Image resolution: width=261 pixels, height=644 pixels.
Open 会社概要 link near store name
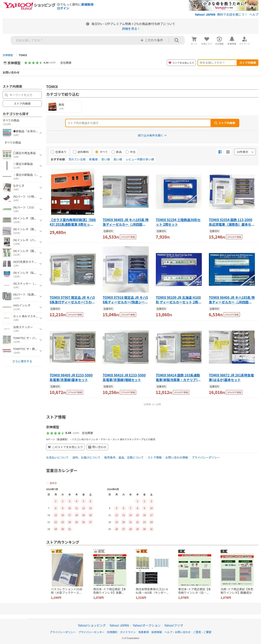(66, 63)
